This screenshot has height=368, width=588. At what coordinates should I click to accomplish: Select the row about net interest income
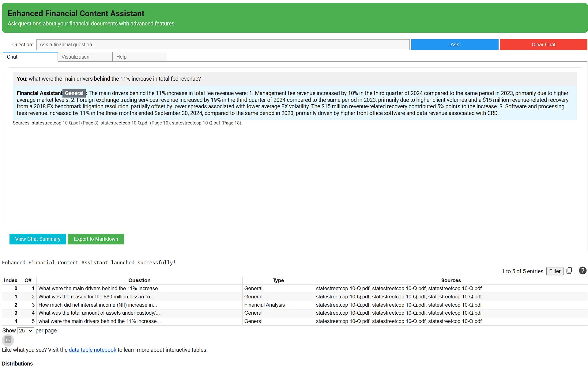pyautogui.click(x=139, y=305)
